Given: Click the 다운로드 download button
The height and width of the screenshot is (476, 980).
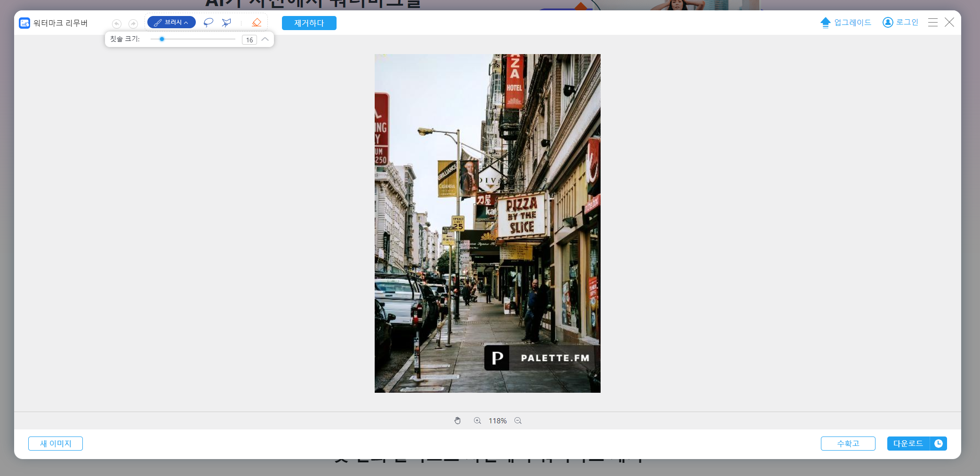Looking at the screenshot, I should click(x=908, y=444).
